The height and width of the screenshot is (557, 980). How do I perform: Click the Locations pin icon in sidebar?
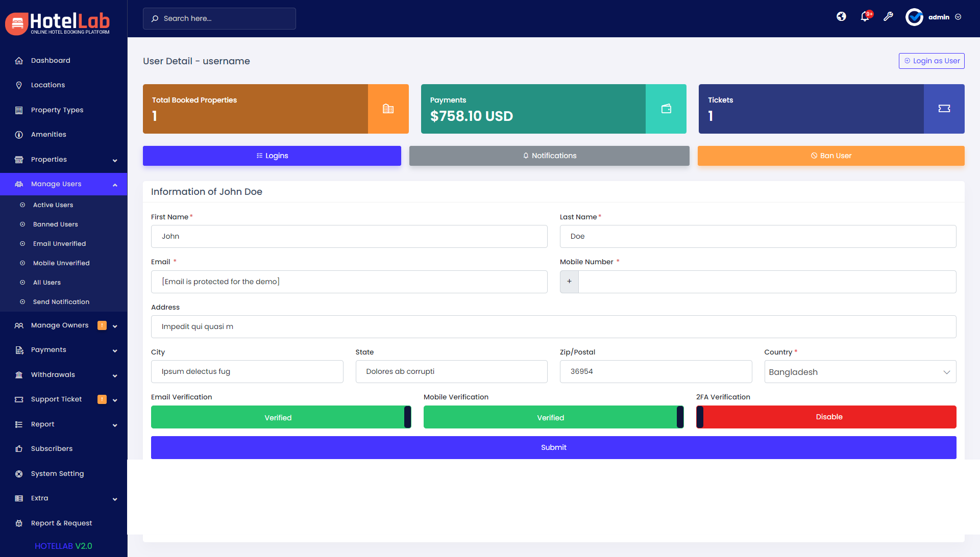tap(19, 85)
